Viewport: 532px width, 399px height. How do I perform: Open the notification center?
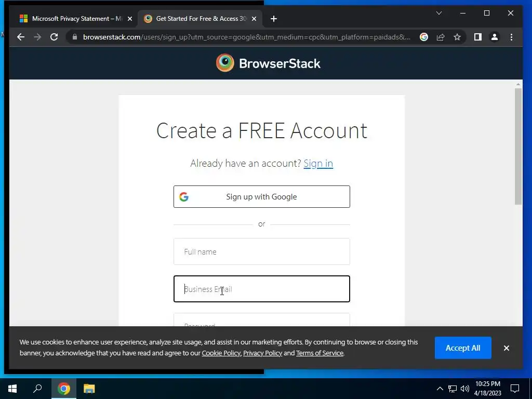tap(515, 389)
